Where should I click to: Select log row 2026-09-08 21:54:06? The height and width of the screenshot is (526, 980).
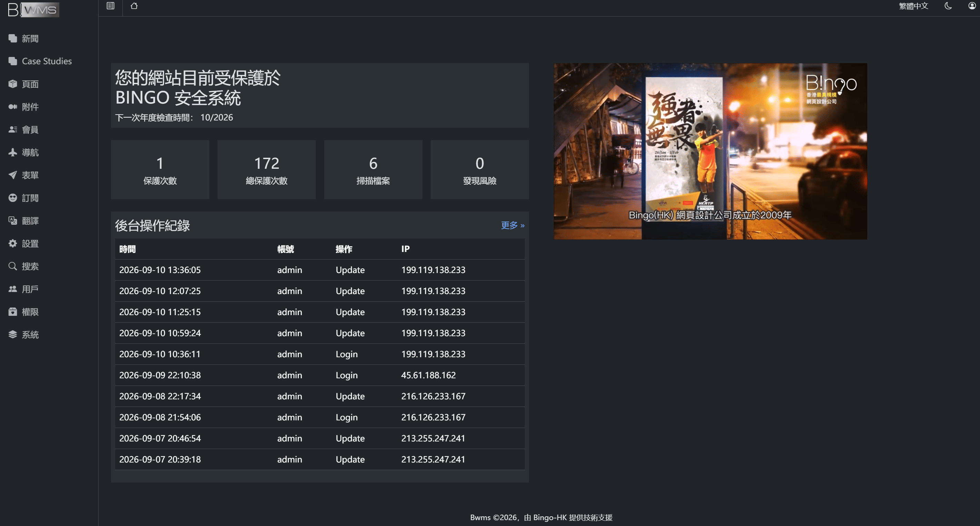pyautogui.click(x=320, y=417)
